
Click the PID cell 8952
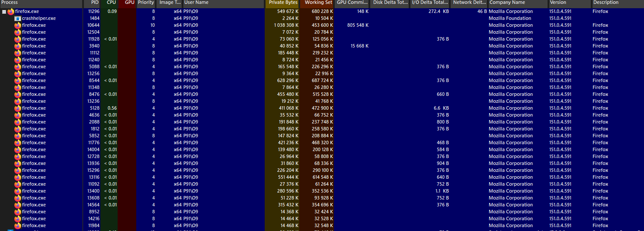[x=94, y=212]
